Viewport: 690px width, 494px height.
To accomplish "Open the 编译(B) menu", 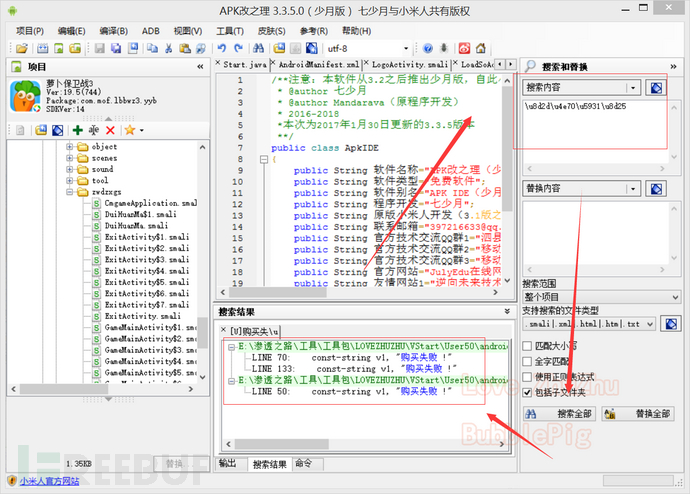I will 114,31.
